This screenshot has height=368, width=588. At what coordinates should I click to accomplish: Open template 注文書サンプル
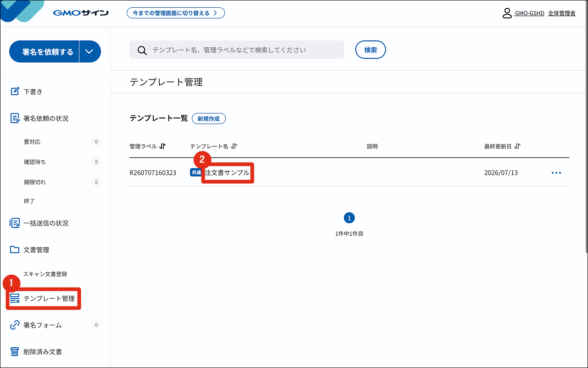(227, 173)
